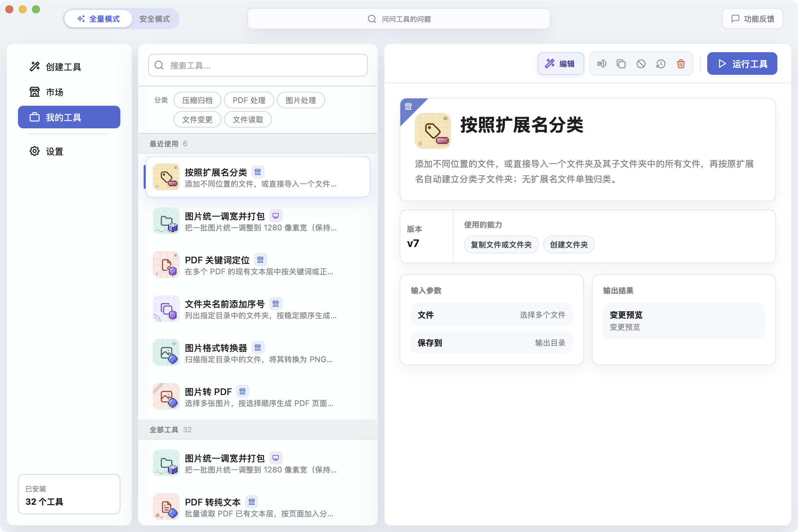Click the 创建文件夹 capability tag
The height and width of the screenshot is (532, 798).
[x=569, y=245]
